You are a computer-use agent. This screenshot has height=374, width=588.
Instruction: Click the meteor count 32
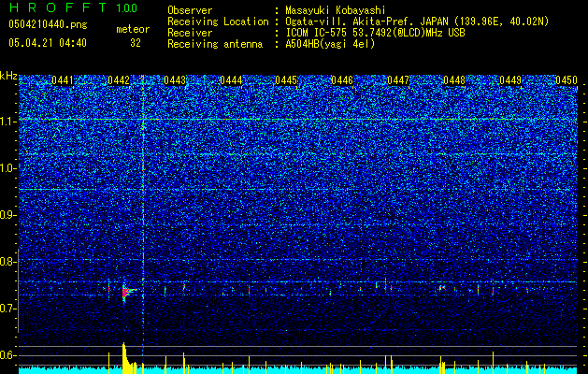point(136,43)
